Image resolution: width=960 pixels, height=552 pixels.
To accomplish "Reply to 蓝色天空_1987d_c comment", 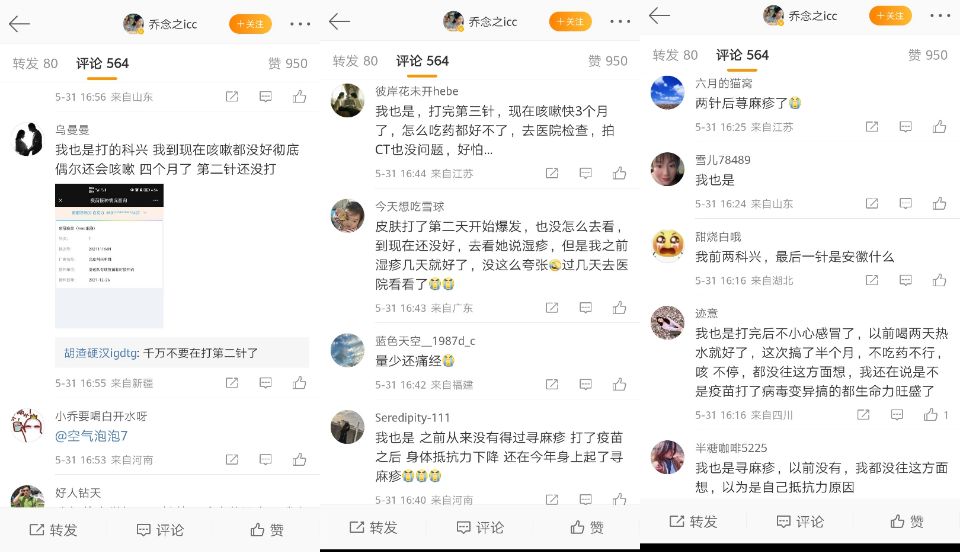I will (585, 385).
